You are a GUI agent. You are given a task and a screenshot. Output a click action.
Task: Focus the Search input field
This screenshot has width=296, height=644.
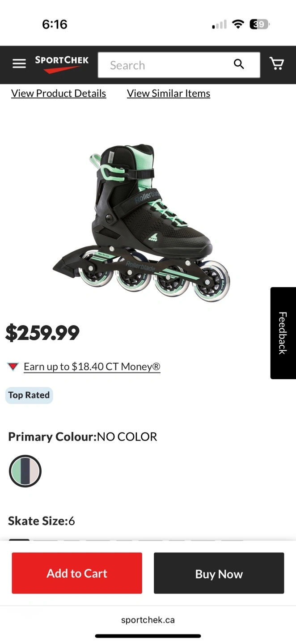(x=179, y=65)
